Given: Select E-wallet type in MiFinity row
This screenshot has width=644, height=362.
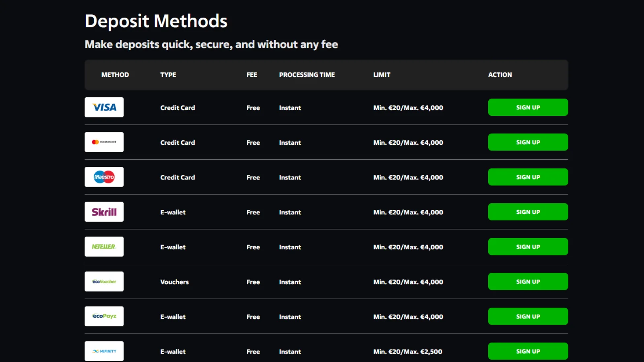Looking at the screenshot, I should click(x=173, y=352).
